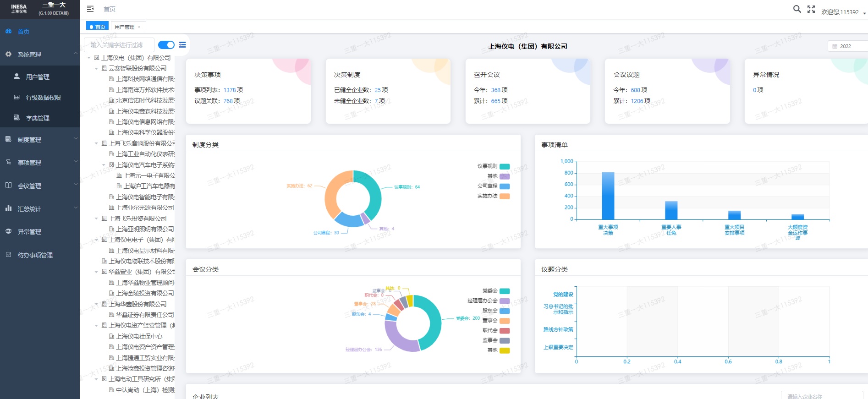Toggle 公司章程 legend swatch
868x399 pixels.
point(505,186)
